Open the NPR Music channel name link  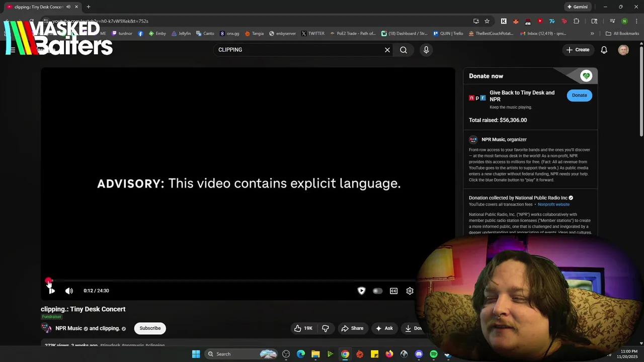point(69,328)
